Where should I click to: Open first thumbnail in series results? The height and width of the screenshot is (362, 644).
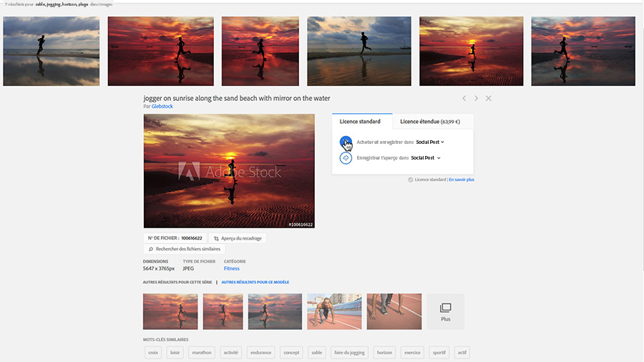170,311
